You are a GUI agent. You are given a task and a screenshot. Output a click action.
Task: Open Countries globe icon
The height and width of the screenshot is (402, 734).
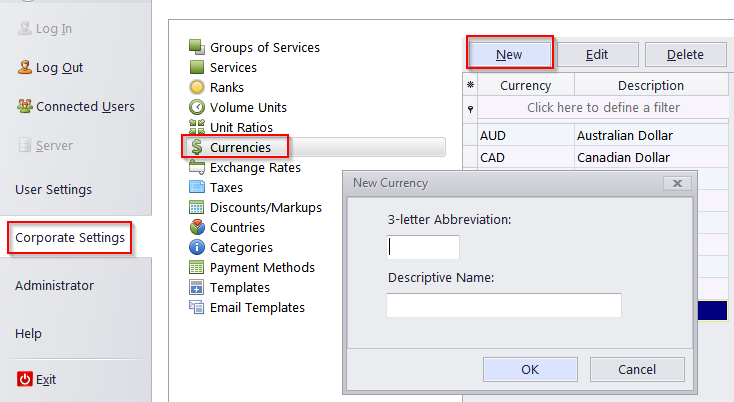point(197,227)
